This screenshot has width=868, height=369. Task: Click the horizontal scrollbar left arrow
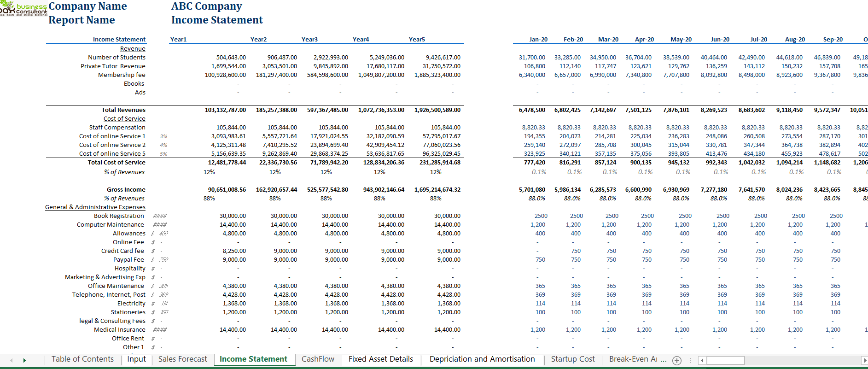[702, 360]
